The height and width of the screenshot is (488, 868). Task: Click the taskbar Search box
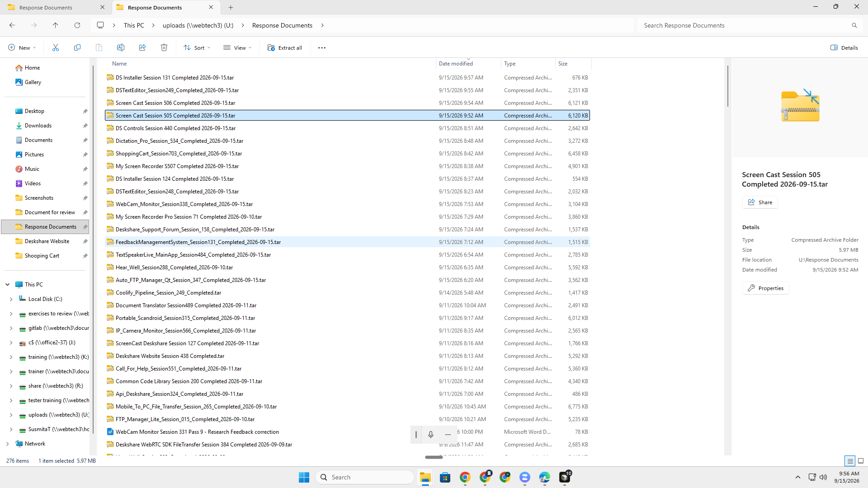[365, 477]
